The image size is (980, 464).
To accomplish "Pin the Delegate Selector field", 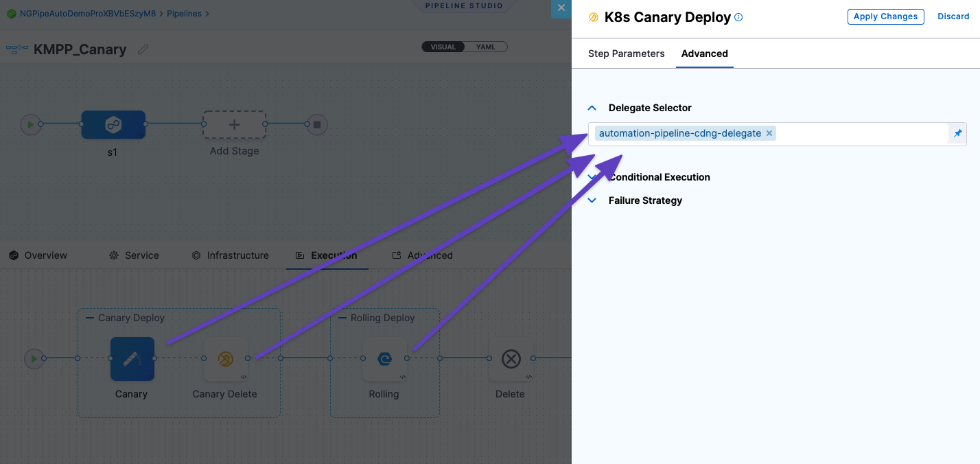I will click(x=958, y=133).
